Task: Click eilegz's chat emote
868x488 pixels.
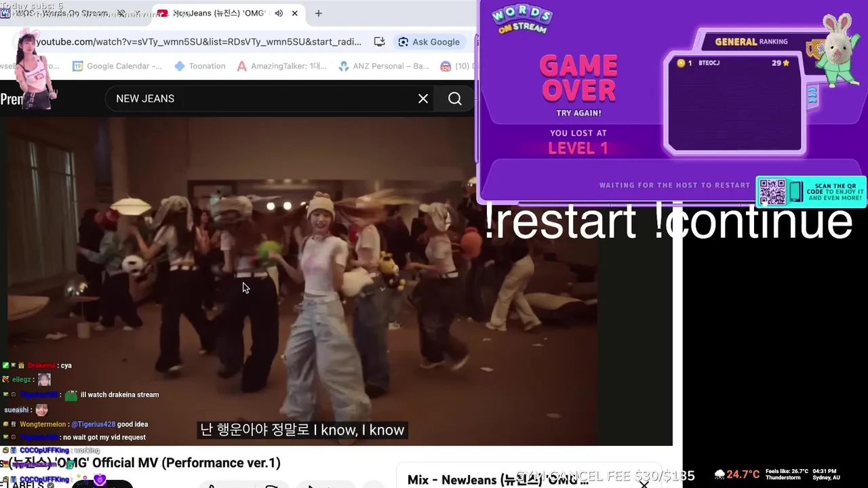Action: pos(44,380)
